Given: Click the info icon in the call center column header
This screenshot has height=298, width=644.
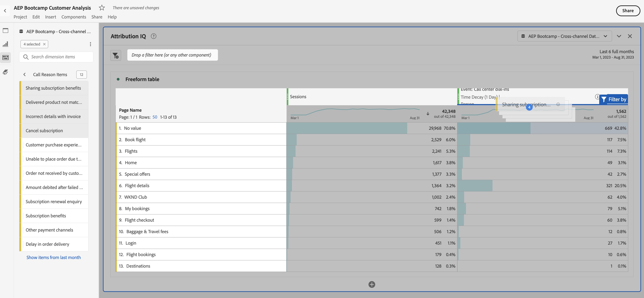Looking at the screenshot, I should (597, 97).
